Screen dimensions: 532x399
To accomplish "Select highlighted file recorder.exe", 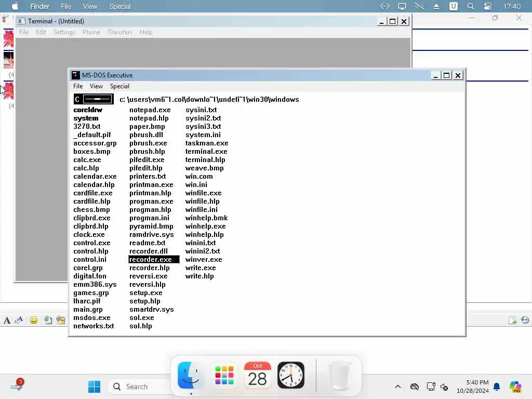I will click(154, 260).
